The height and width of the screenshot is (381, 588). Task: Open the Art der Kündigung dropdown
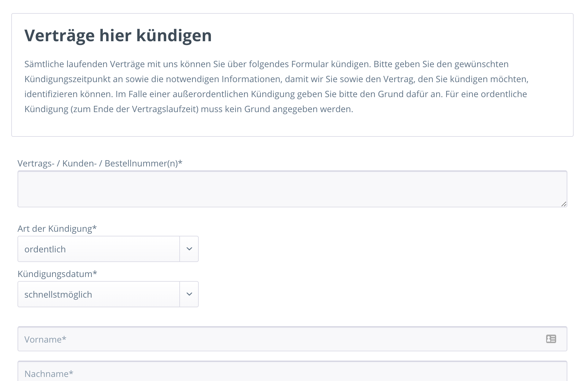click(x=108, y=249)
